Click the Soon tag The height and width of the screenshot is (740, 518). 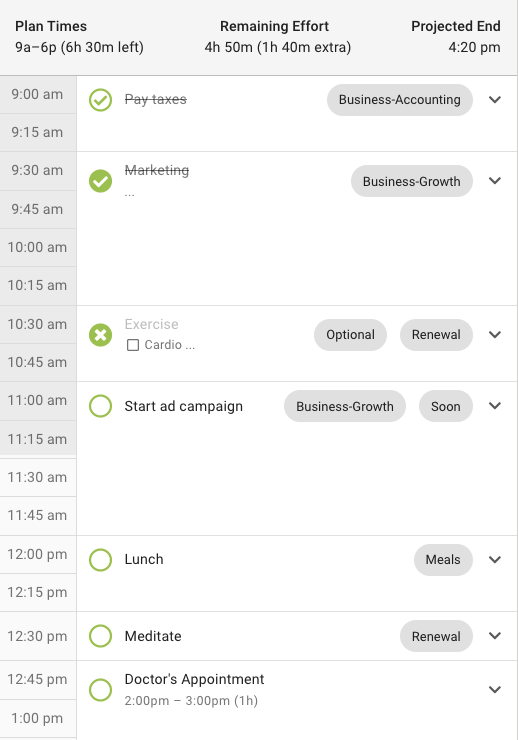(x=446, y=406)
